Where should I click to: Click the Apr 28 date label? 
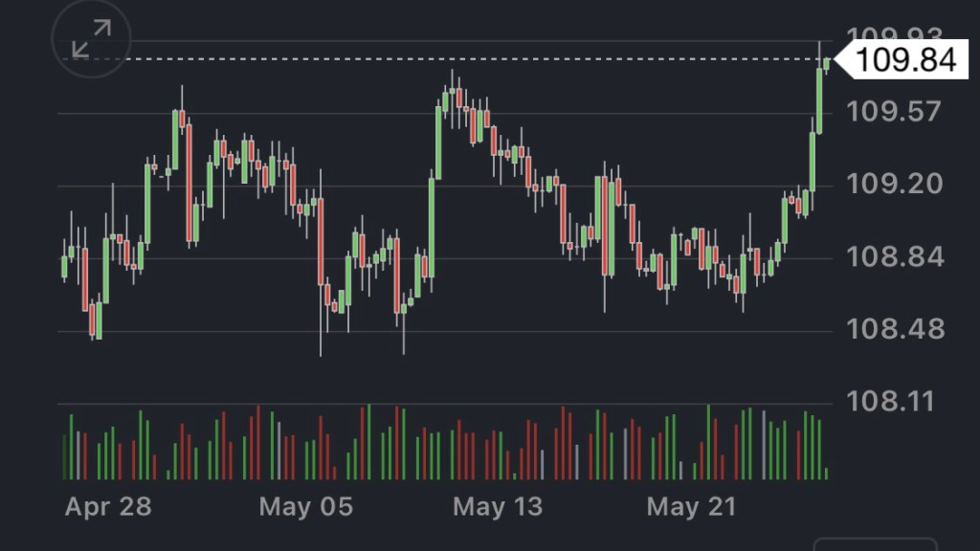pyautogui.click(x=107, y=507)
